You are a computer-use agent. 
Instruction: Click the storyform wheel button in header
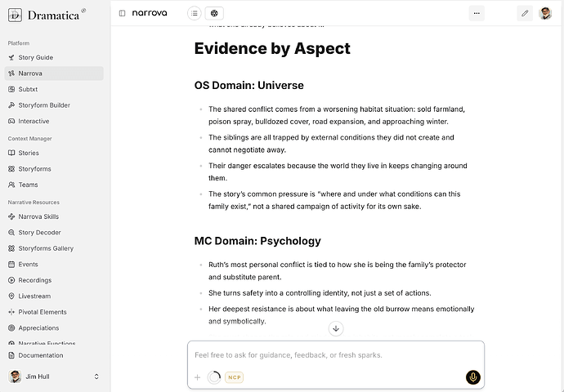point(214,13)
